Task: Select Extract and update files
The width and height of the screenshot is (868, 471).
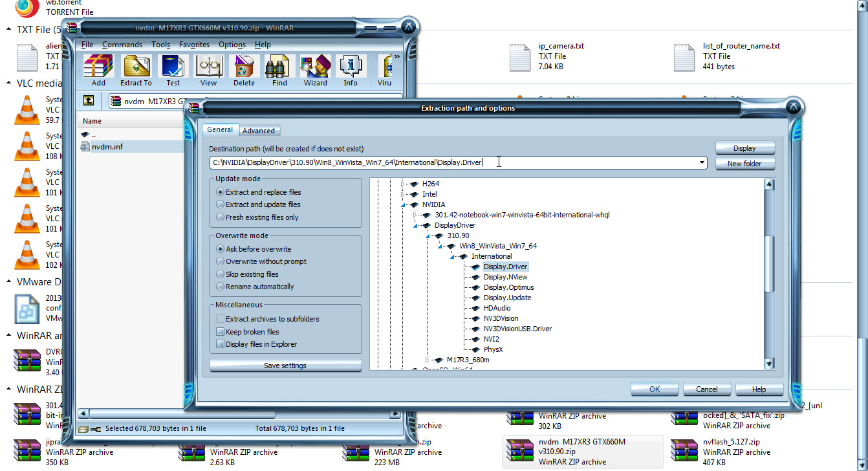Action: (259, 204)
